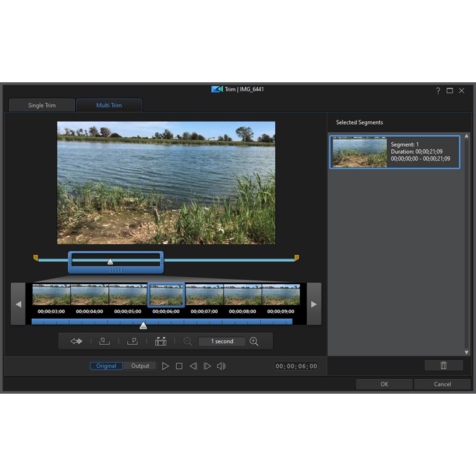This screenshot has width=476, height=476.
Task: Confirm with the OK button
Action: pyautogui.click(x=384, y=384)
